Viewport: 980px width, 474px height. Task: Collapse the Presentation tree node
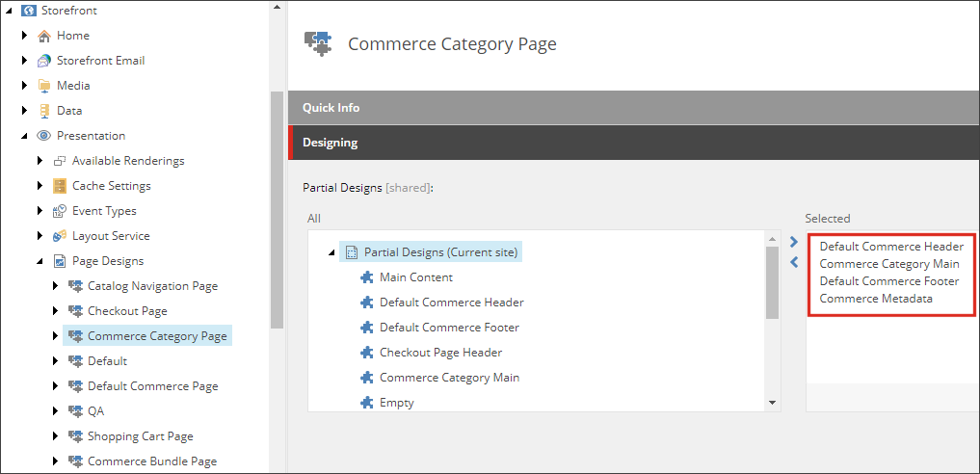[24, 136]
